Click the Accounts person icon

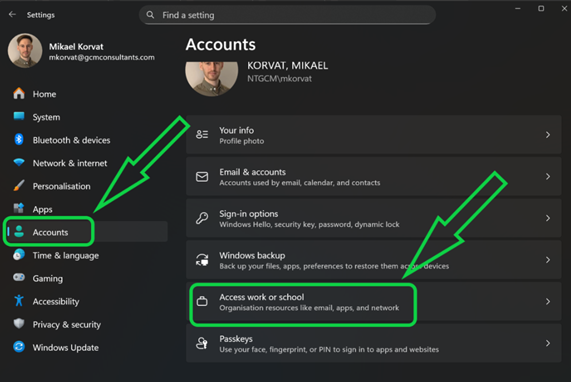19,232
